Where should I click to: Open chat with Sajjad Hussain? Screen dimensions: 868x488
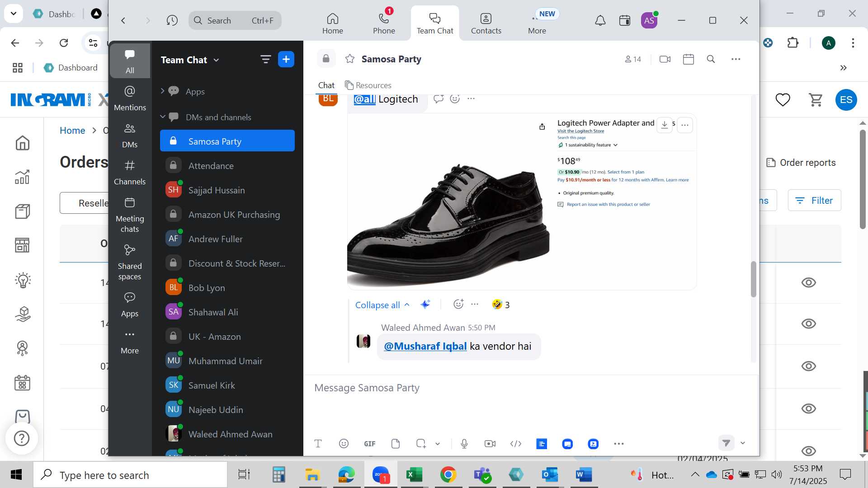227,190
